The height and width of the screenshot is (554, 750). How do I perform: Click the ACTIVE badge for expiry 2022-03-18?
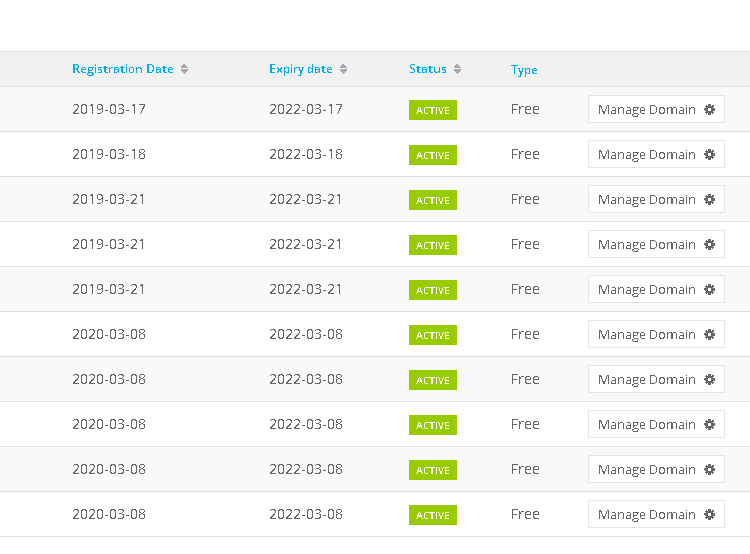pyautogui.click(x=433, y=155)
